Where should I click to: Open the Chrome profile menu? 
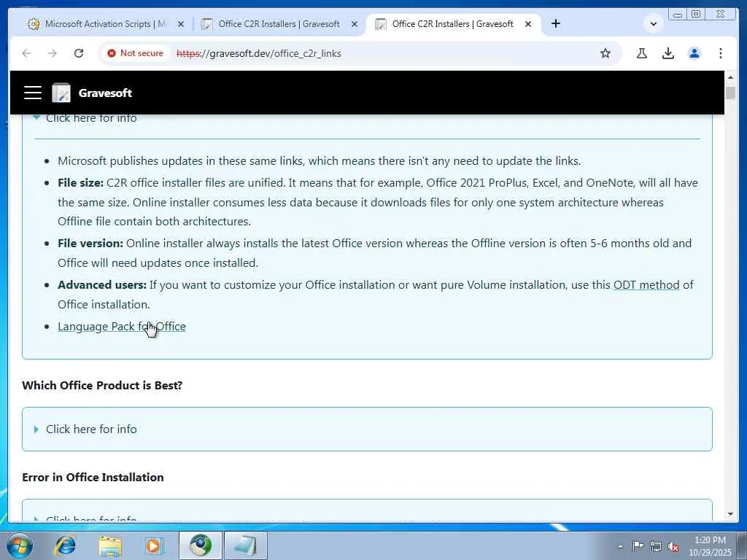[694, 53]
